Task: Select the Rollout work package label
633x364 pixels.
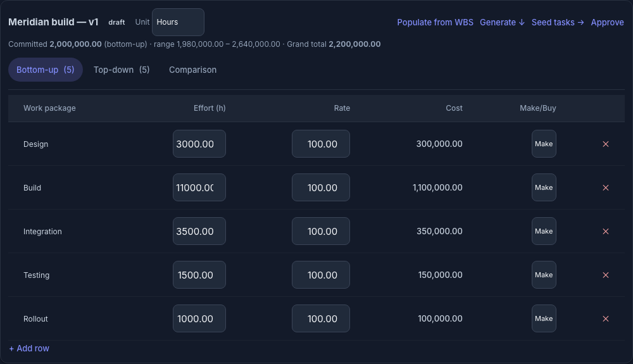Action: pyautogui.click(x=35, y=319)
